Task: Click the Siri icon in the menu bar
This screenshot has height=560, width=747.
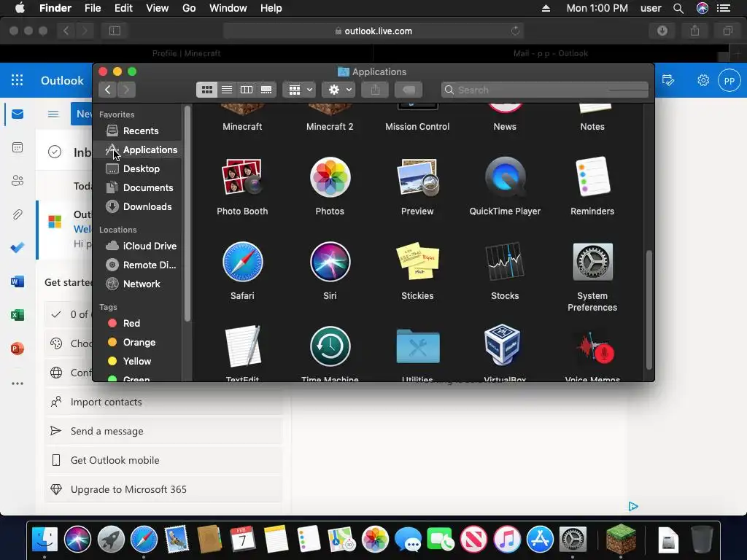Action: click(x=703, y=8)
